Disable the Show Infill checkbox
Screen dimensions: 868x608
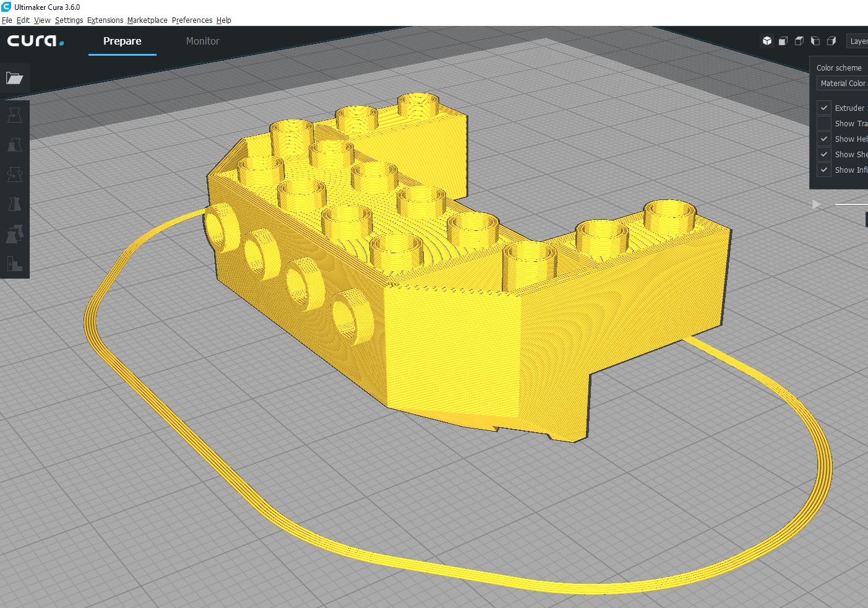click(824, 170)
